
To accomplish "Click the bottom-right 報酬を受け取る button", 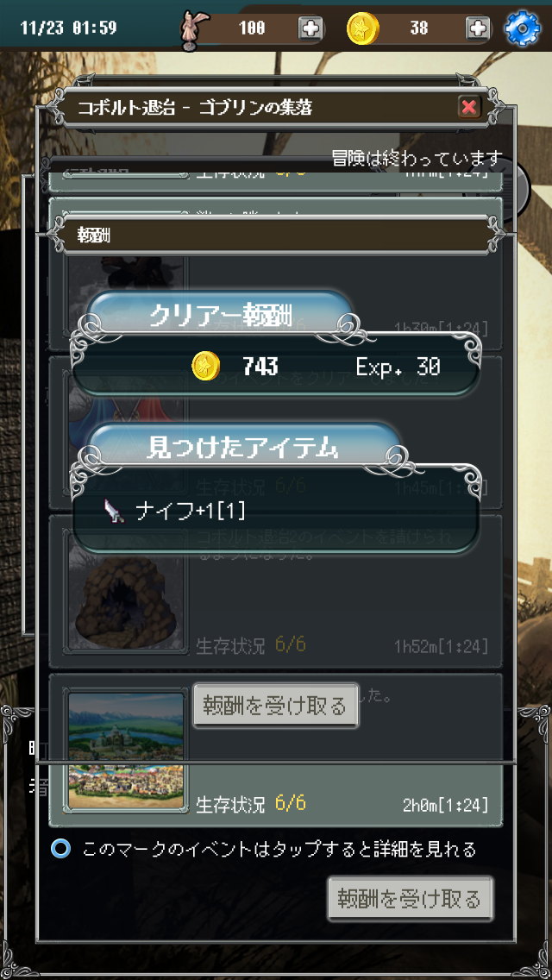I will coord(410,899).
